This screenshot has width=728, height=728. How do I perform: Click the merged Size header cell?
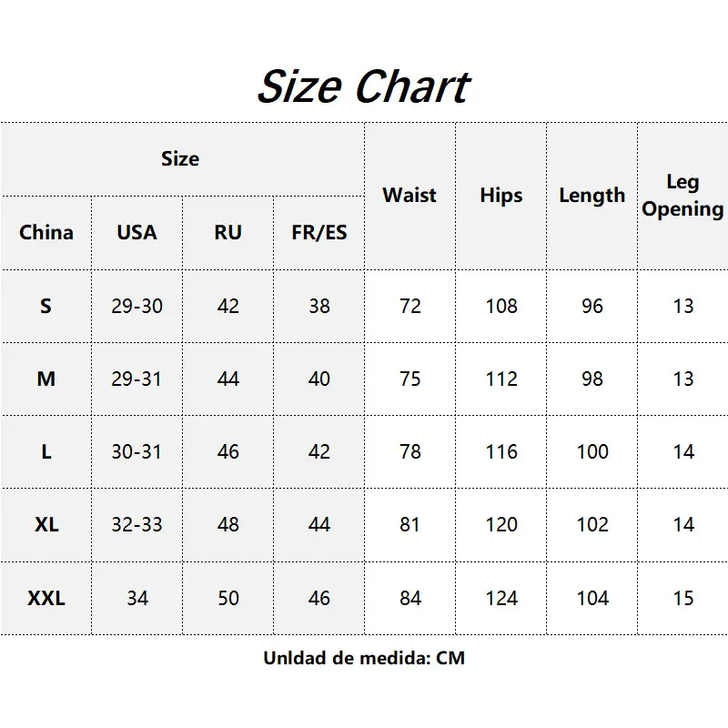[x=182, y=158]
